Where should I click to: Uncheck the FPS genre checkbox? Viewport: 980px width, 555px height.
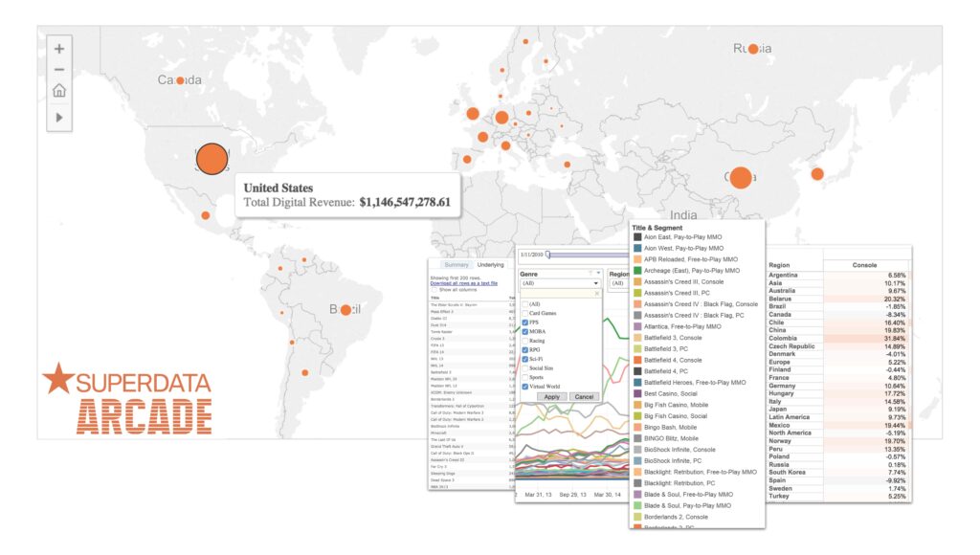click(525, 322)
